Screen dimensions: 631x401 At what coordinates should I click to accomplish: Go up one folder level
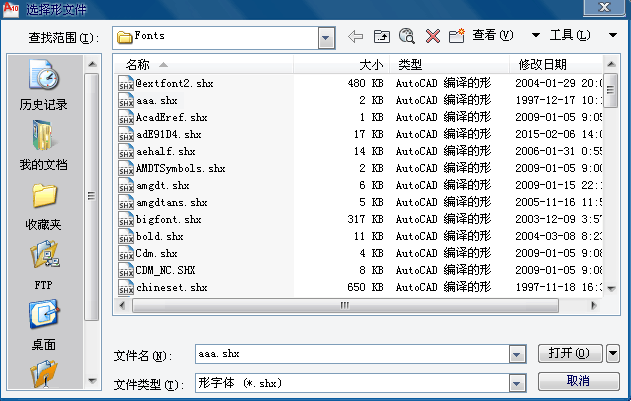pos(381,36)
